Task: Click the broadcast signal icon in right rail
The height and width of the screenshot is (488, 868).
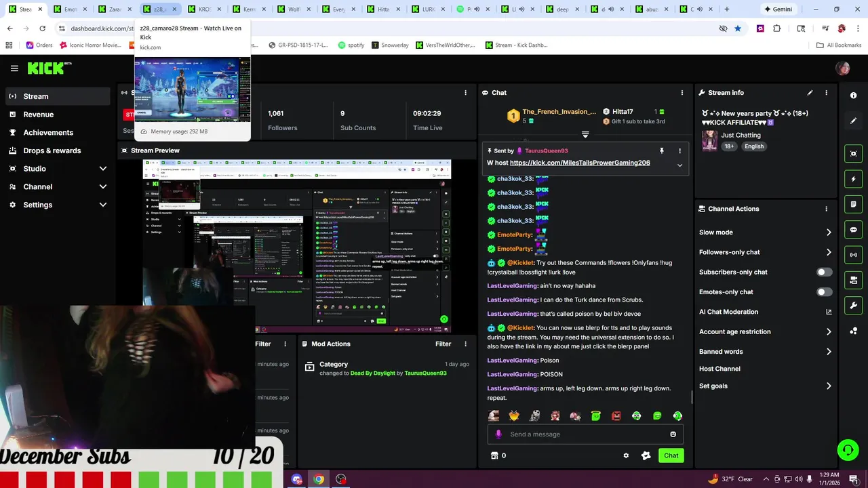Action: (853, 255)
